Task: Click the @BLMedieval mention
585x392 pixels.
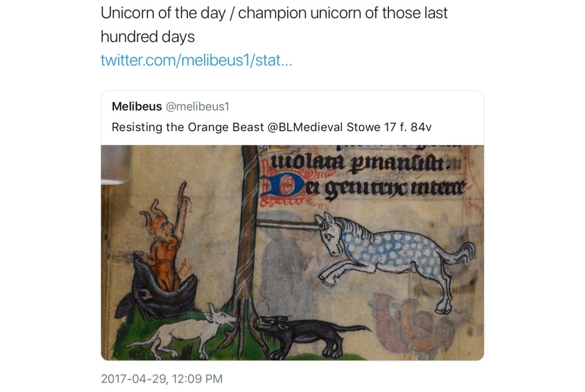Action: coord(305,127)
